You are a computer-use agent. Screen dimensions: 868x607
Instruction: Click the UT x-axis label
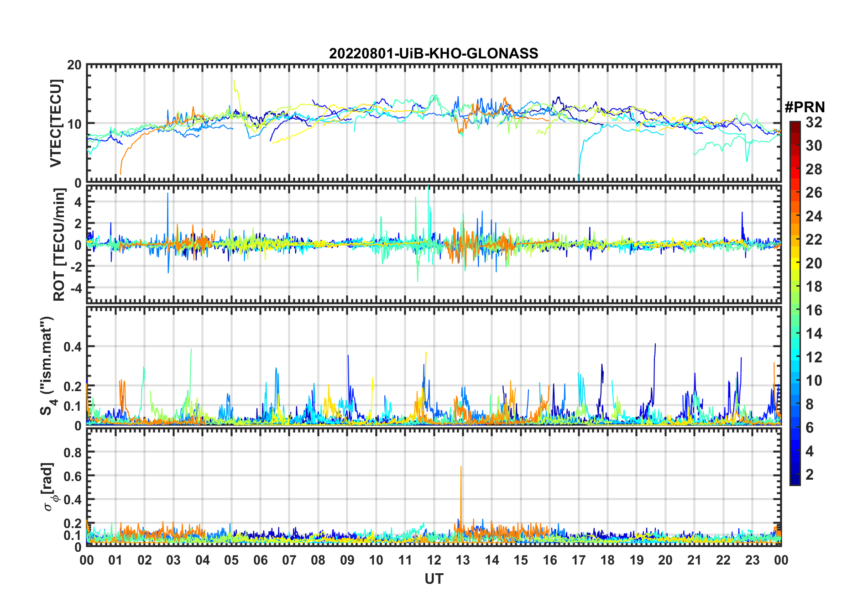434,579
